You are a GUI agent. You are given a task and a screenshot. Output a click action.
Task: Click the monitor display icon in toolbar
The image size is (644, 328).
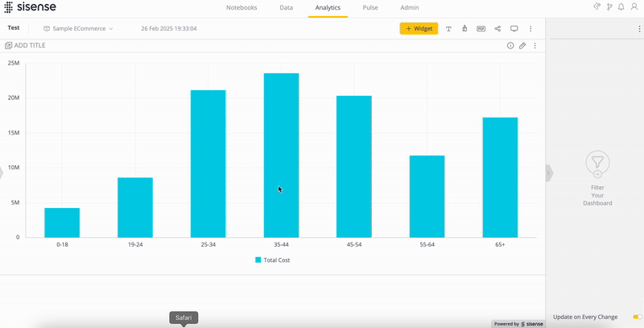point(514,28)
